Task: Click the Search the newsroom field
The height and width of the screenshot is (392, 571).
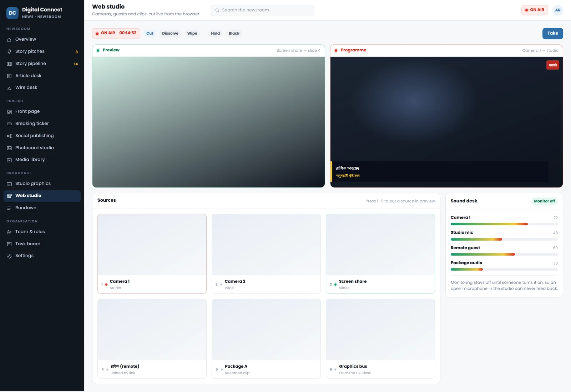Action: (262, 10)
